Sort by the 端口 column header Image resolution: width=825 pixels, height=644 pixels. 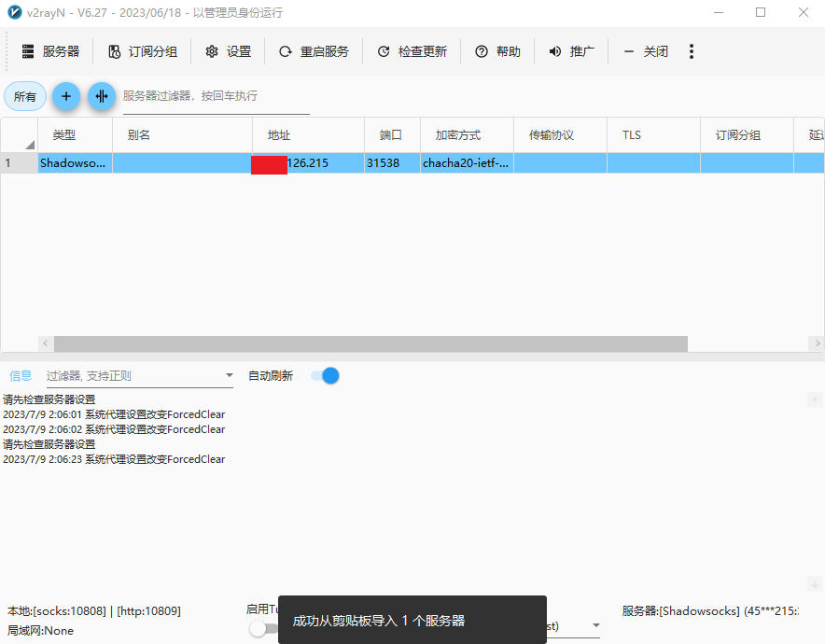(392, 135)
